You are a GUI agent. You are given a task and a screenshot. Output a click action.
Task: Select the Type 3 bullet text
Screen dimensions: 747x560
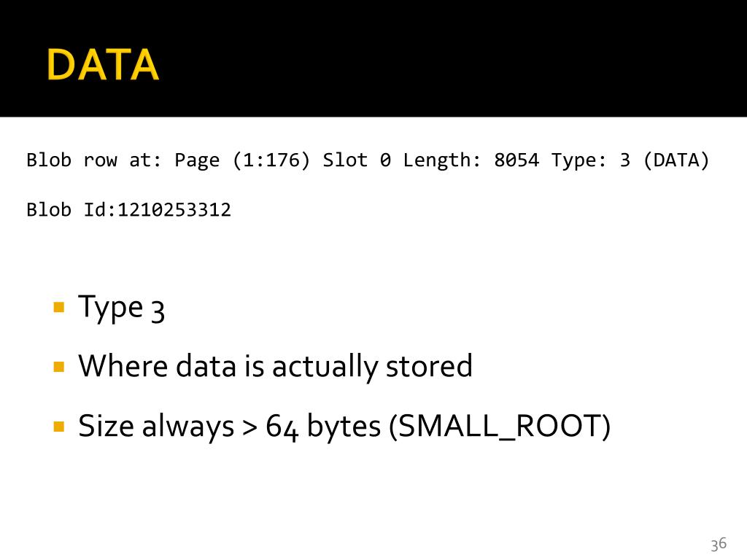(122, 308)
